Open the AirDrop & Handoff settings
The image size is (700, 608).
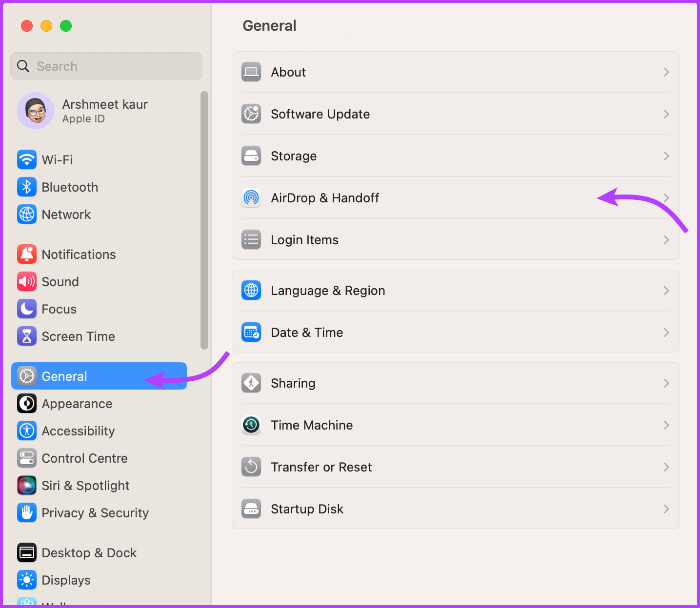click(456, 198)
